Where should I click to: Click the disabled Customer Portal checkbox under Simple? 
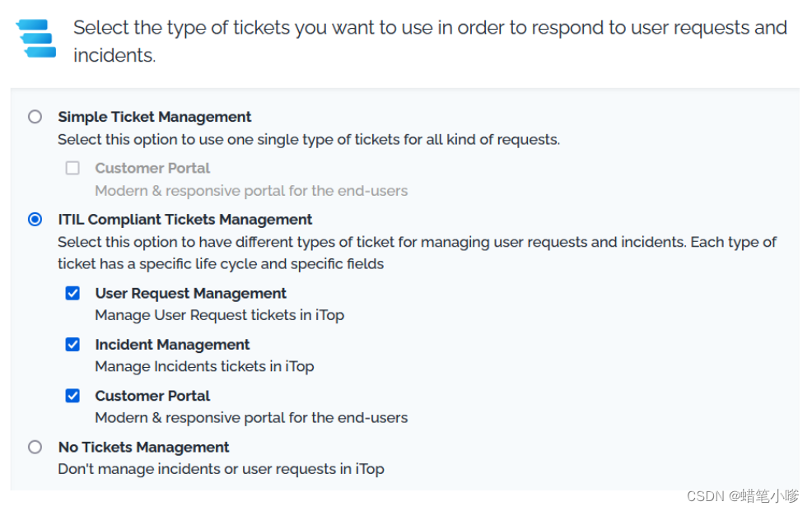coord(72,168)
